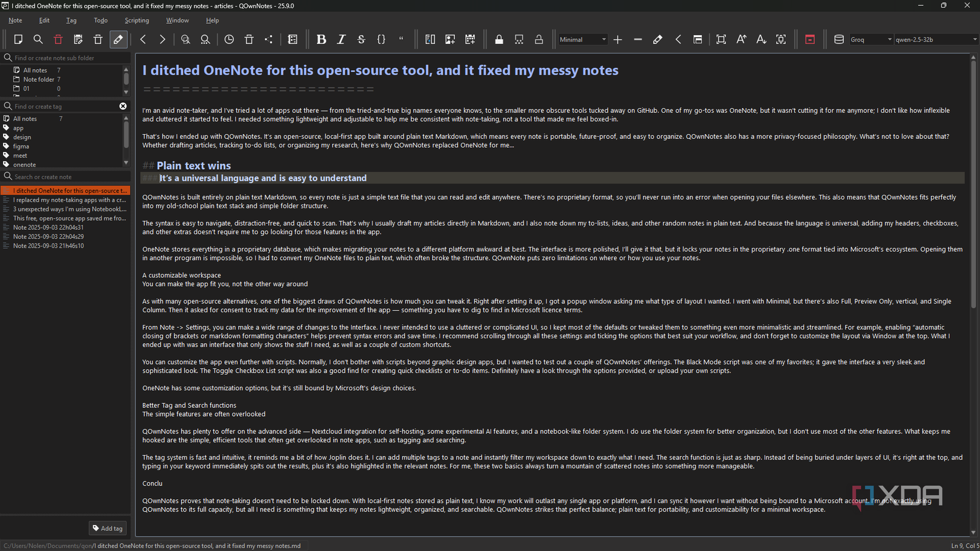The image size is (980, 551).
Task: Decrease the note text size
Action: (x=761, y=39)
